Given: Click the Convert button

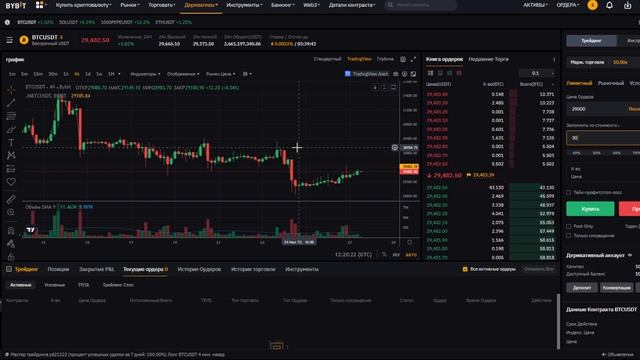Looking at the screenshot, I should pos(616,288).
